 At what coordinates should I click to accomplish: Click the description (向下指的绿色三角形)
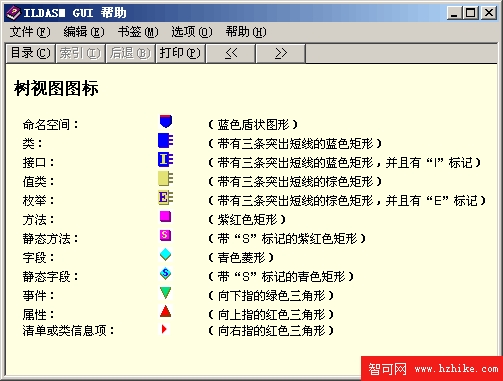click(271, 296)
